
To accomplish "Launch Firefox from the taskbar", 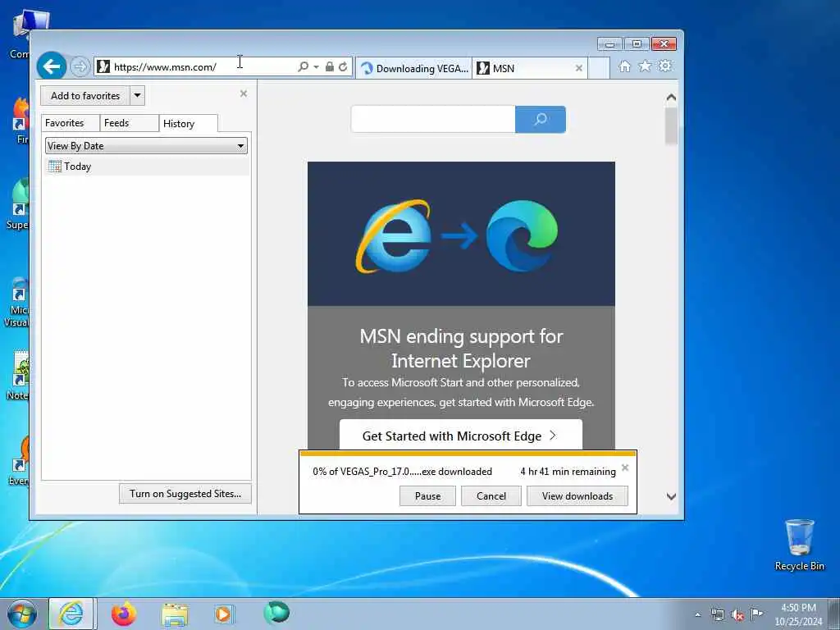I will click(x=124, y=614).
